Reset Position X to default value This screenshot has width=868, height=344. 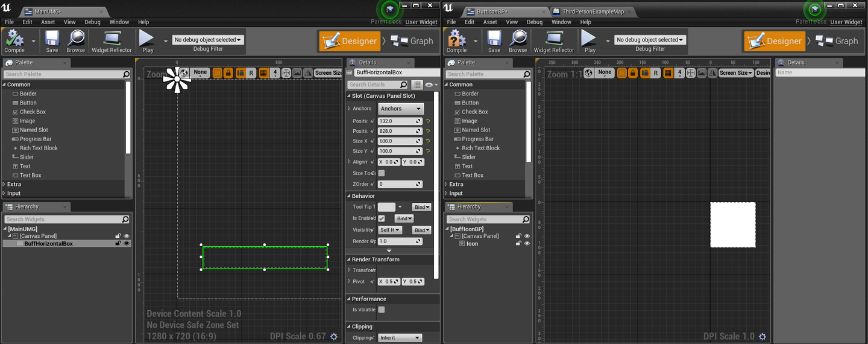pyautogui.click(x=428, y=121)
